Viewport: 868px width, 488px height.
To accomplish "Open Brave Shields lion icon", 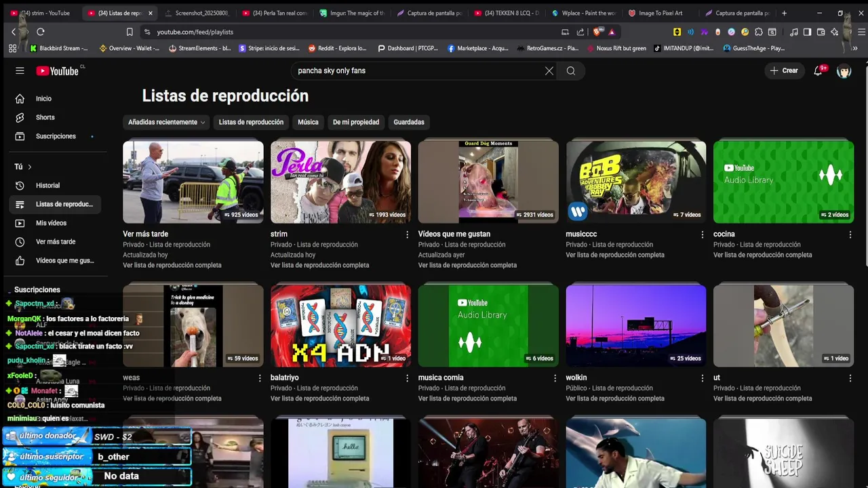I will click(597, 32).
